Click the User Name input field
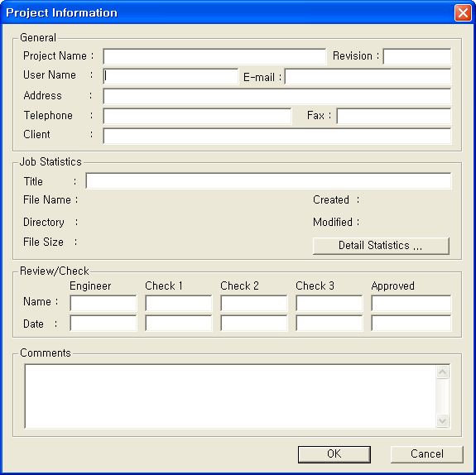 click(171, 76)
